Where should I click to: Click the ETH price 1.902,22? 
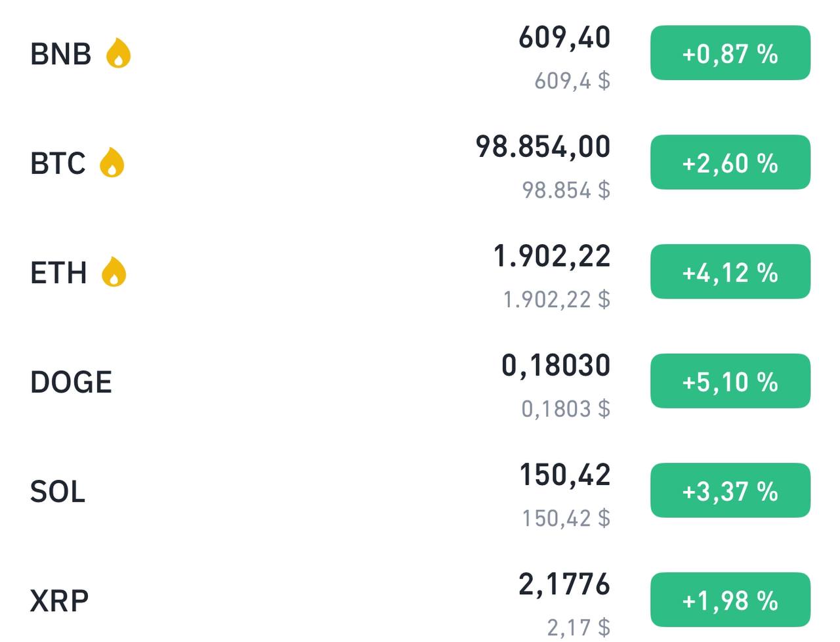tap(552, 257)
